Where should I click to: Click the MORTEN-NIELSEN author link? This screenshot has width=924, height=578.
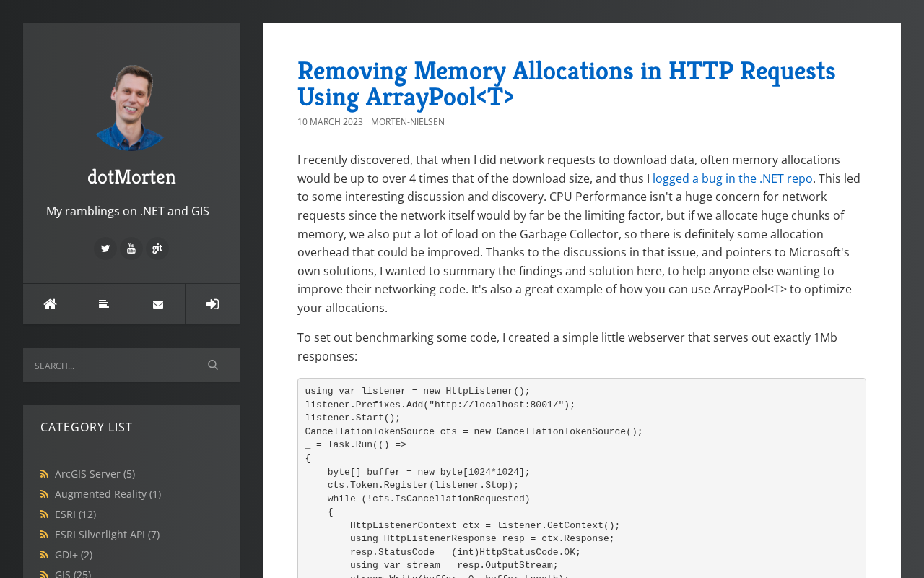pos(408,122)
